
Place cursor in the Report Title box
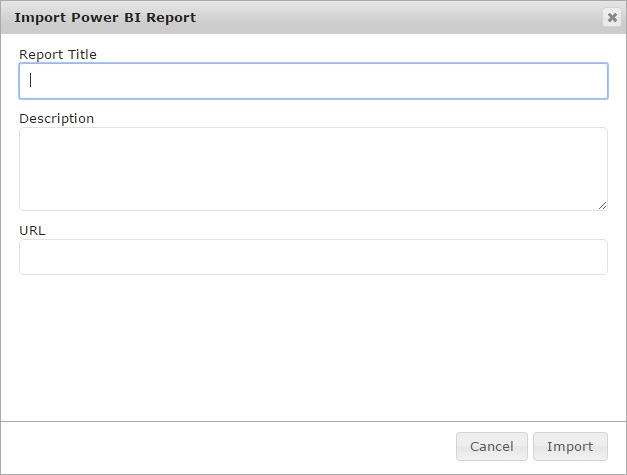click(313, 81)
